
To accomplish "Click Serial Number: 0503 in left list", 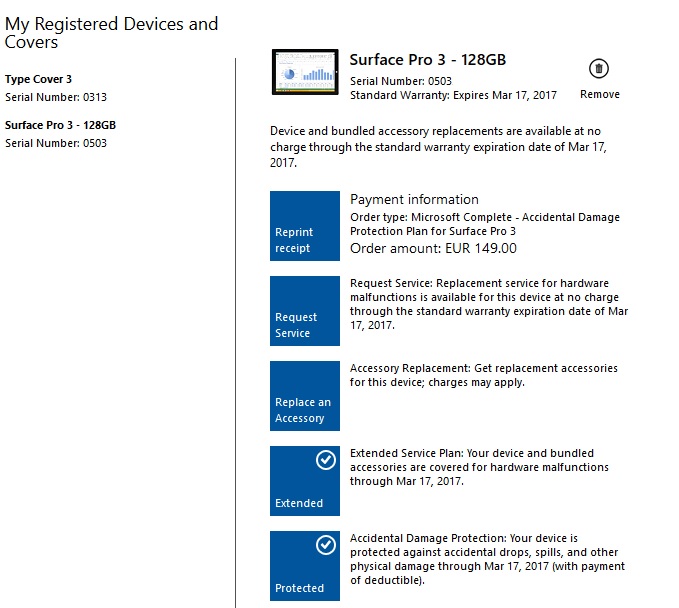I will pyautogui.click(x=56, y=143).
